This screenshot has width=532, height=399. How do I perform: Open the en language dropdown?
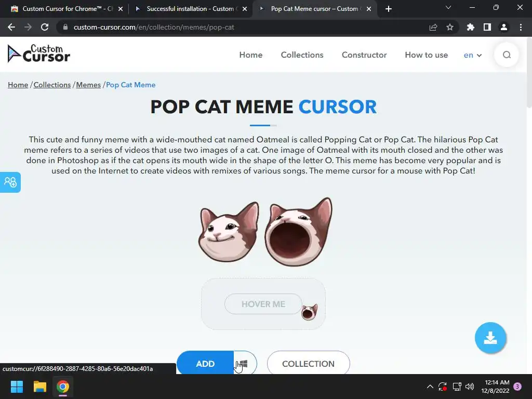tap(473, 55)
